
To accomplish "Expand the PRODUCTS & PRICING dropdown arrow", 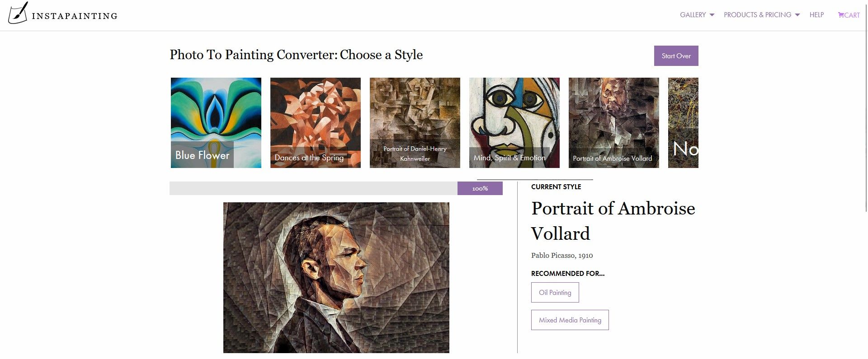I will 797,15.
